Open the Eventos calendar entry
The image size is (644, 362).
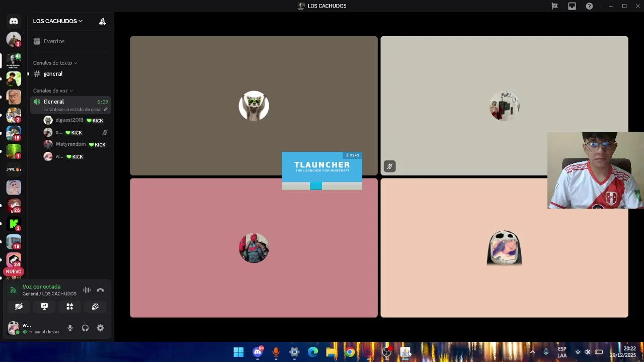(70, 41)
